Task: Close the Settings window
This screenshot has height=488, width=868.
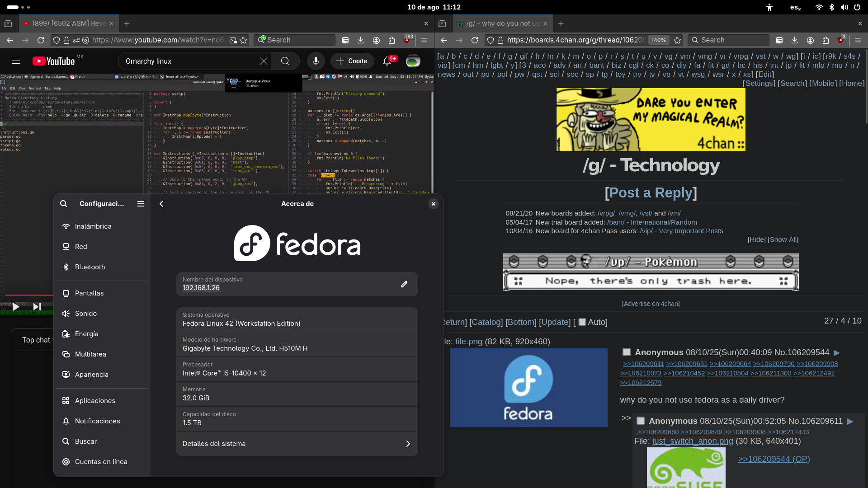Action: coord(434,204)
